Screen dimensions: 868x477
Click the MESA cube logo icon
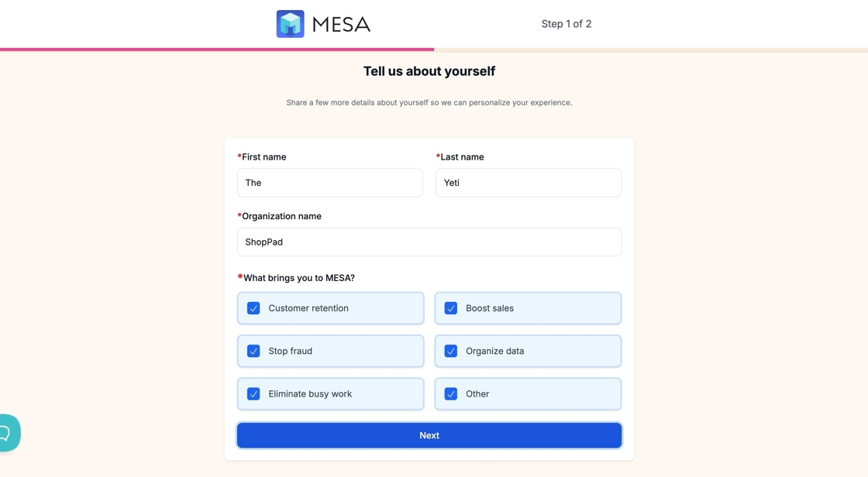coord(290,24)
